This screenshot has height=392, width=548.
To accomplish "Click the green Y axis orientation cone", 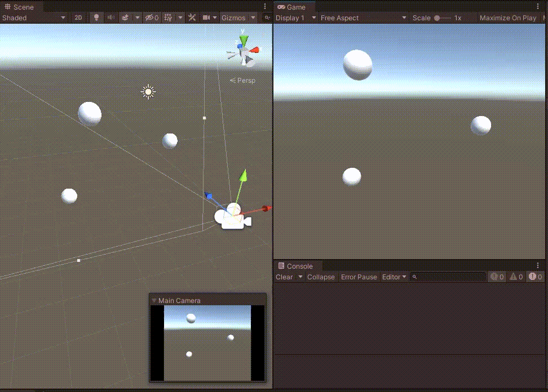I will click(x=244, y=40).
